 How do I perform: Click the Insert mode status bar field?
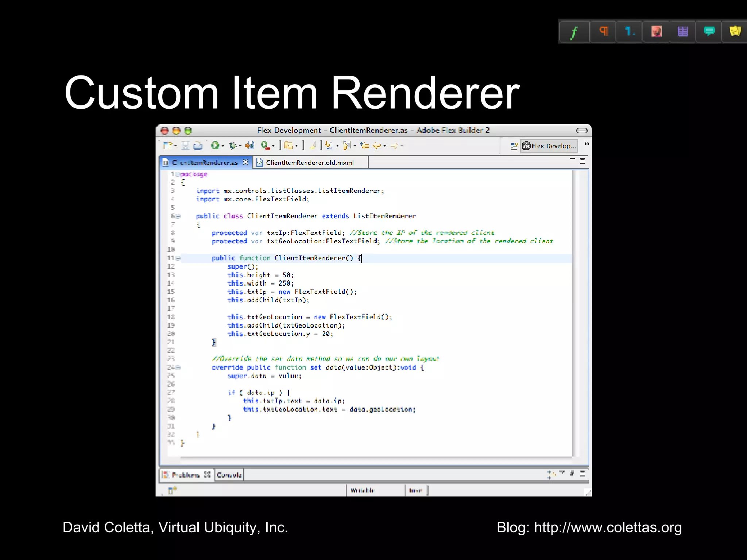[417, 490]
